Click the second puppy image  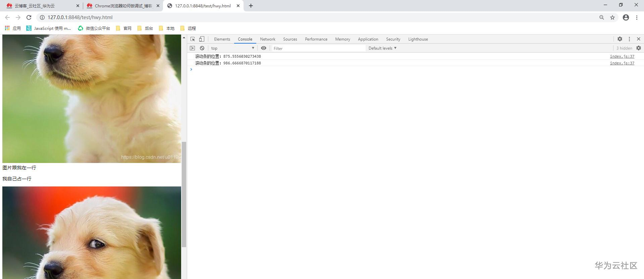92,233
